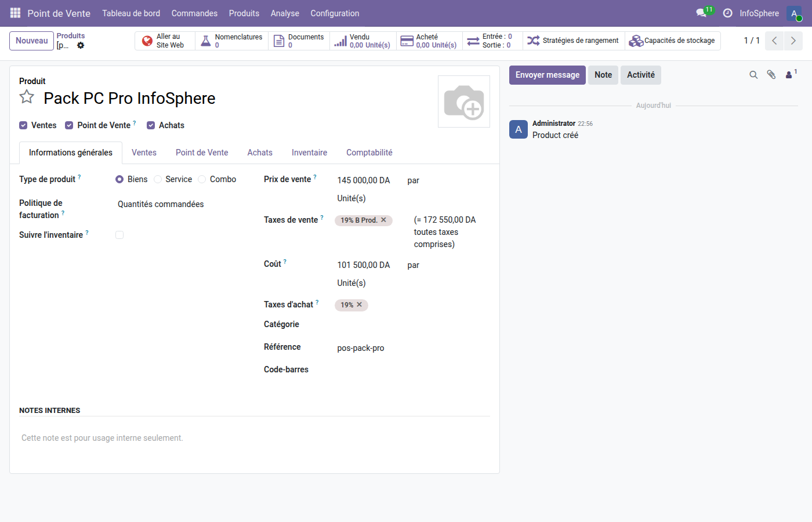Uncheck the Achats checkbox
This screenshot has width=812, height=522.
(x=151, y=125)
